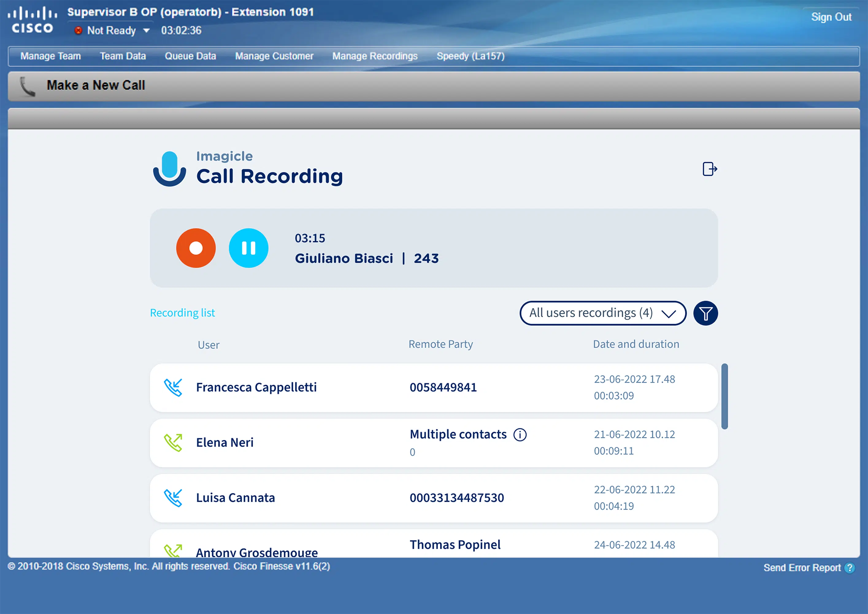Open the recordings filter funnel icon
Image resolution: width=868 pixels, height=614 pixels.
pyautogui.click(x=705, y=313)
